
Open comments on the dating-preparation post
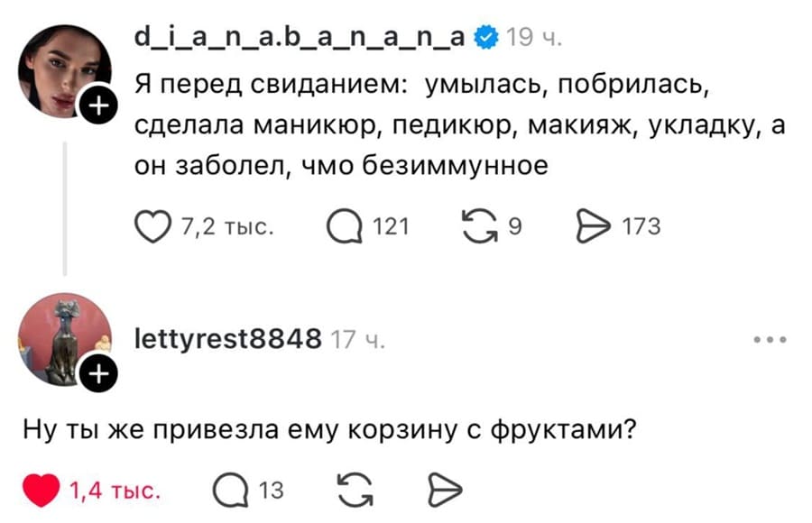347,225
